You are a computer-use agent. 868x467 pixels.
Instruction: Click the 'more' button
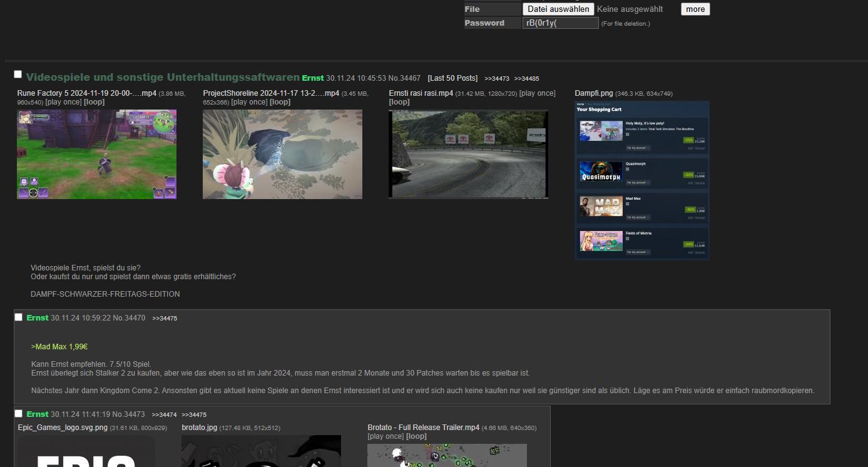click(695, 9)
